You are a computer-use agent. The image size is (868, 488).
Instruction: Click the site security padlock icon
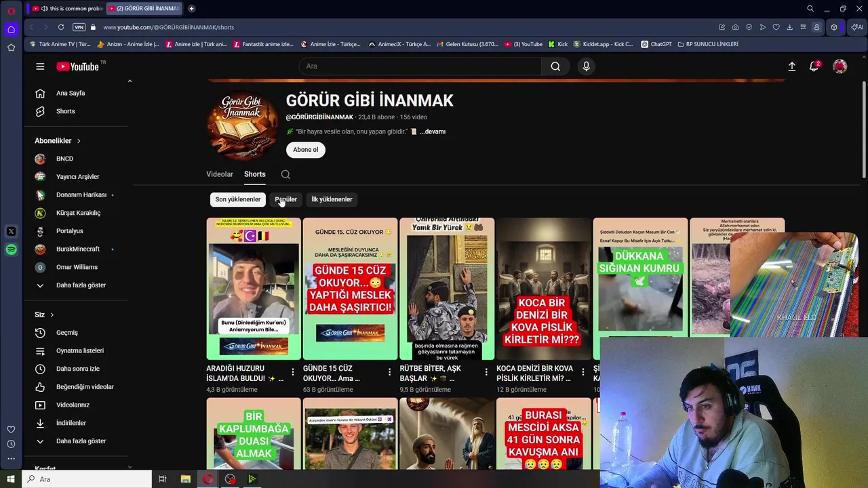[94, 27]
